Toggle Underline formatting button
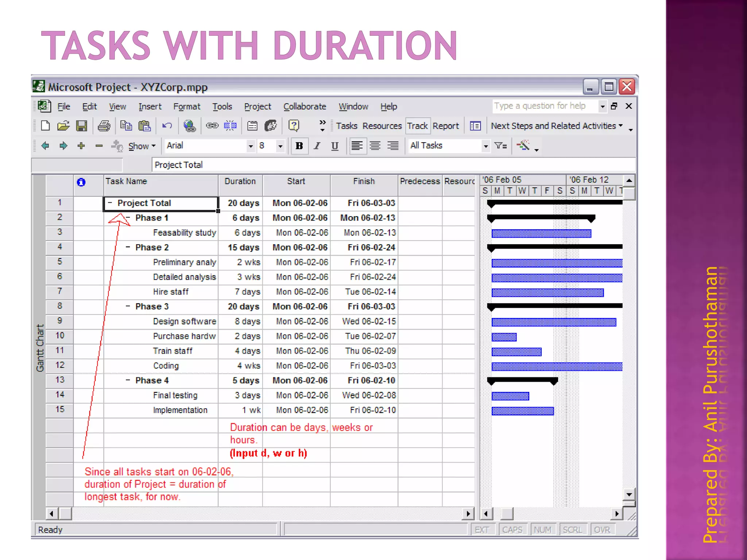The width and height of the screenshot is (747, 560). point(335,146)
